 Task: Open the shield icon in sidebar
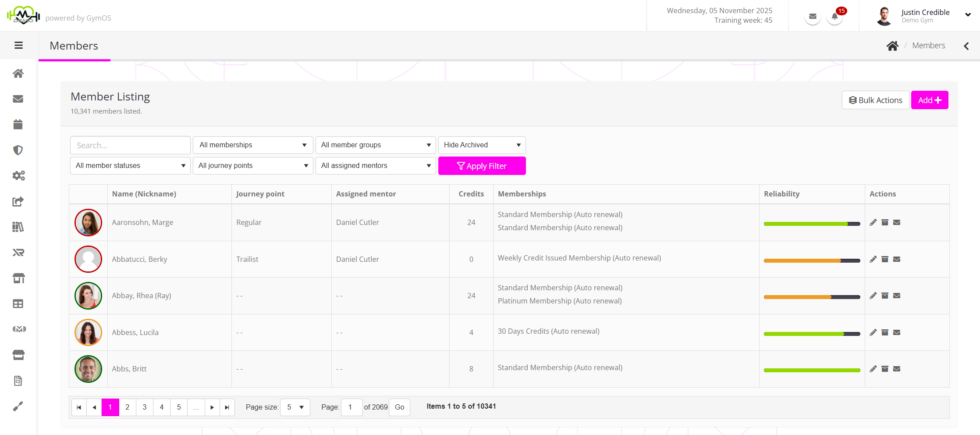tap(18, 150)
